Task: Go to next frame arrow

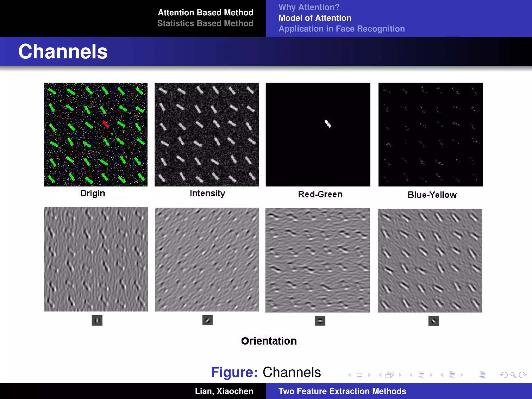Action: pos(400,375)
